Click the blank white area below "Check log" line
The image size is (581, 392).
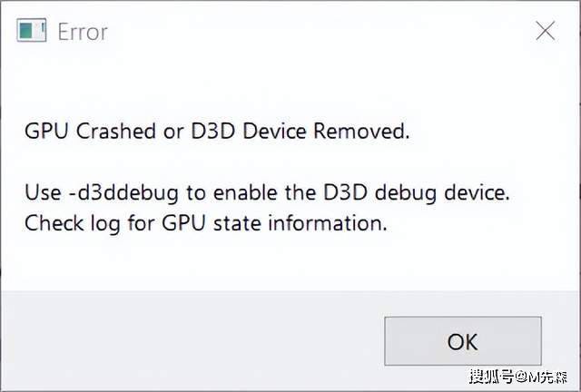pyautogui.click(x=289, y=263)
